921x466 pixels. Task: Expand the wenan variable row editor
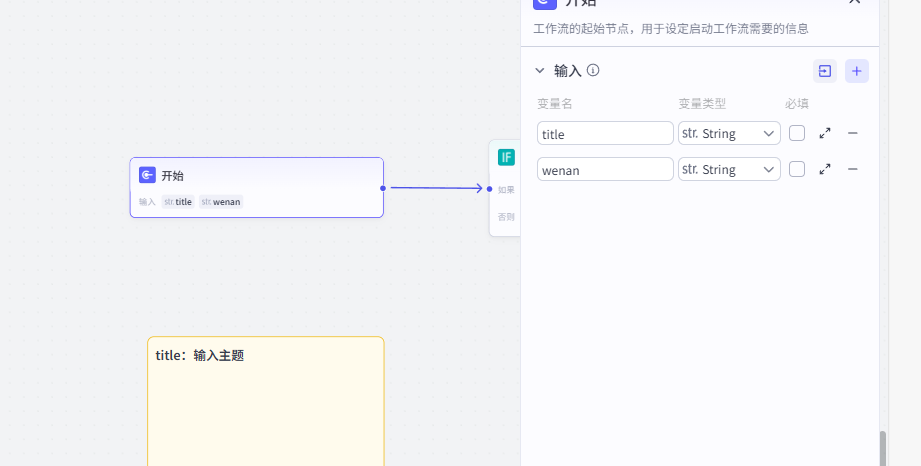click(x=825, y=169)
